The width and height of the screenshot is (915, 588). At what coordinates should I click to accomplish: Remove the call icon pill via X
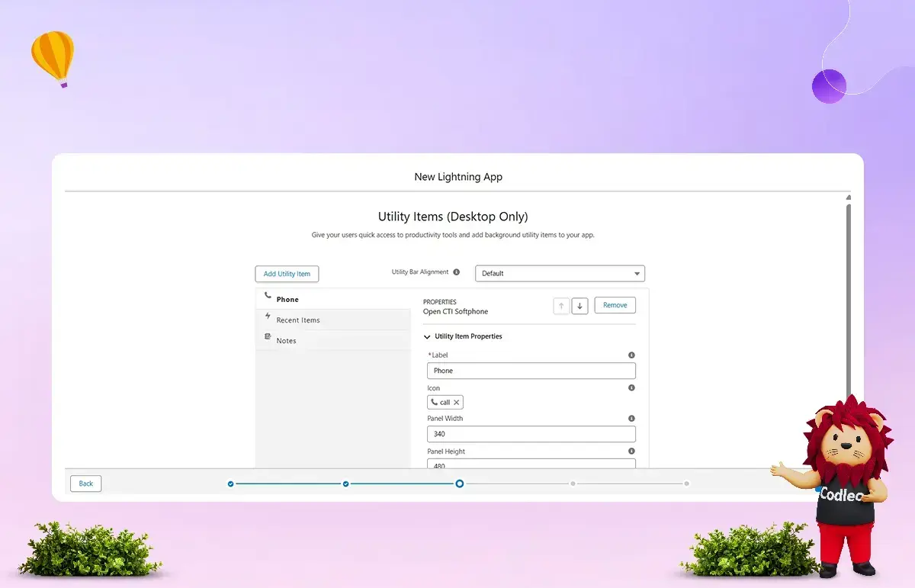tap(457, 403)
